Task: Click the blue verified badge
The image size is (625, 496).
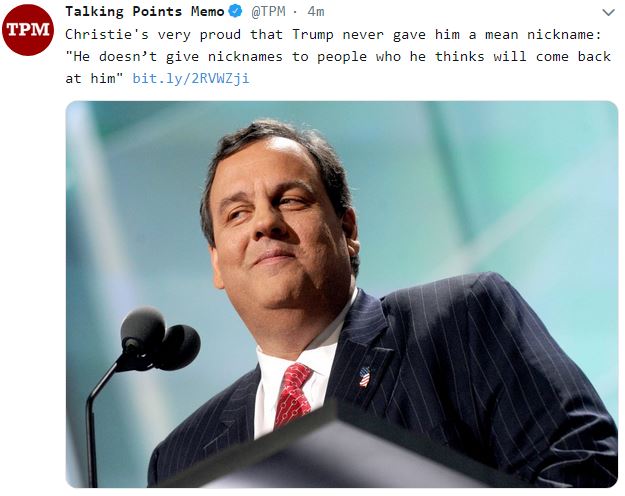Action: [x=235, y=12]
